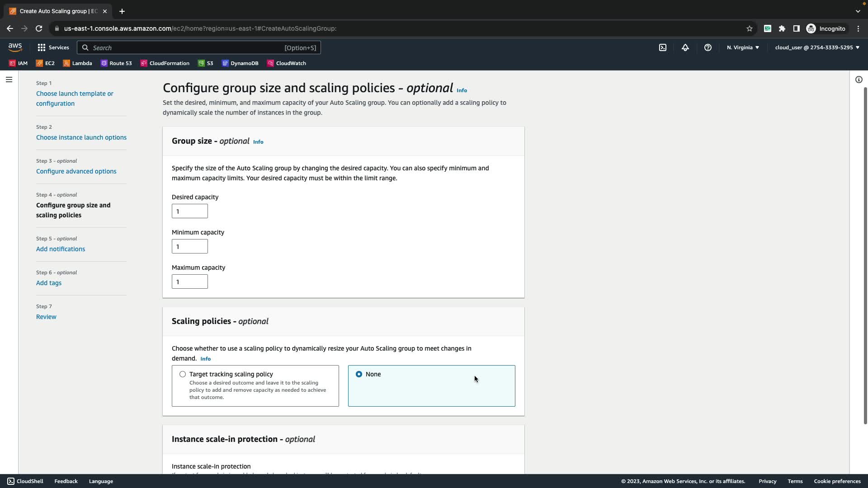Open the cloud_user account dropdown

(x=817, y=47)
